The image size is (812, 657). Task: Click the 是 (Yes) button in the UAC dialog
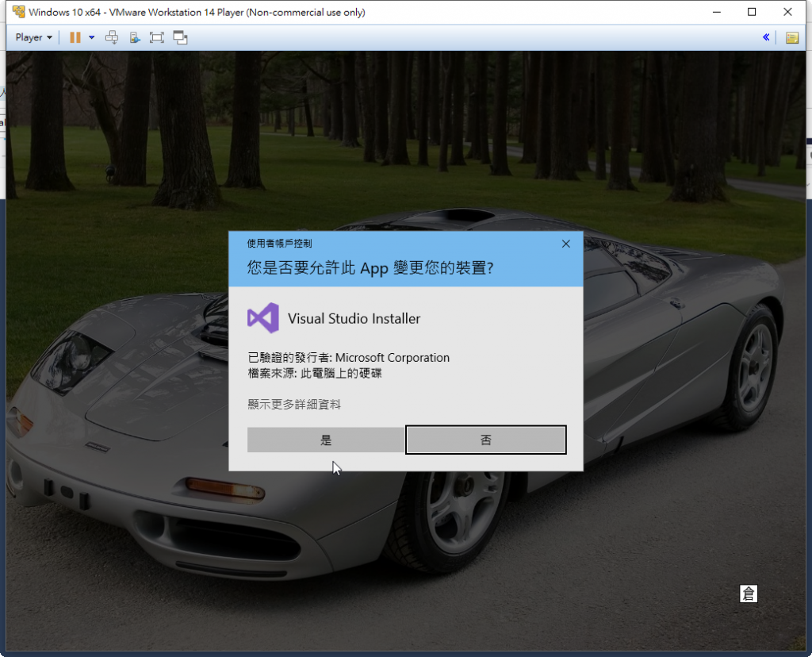click(x=326, y=440)
